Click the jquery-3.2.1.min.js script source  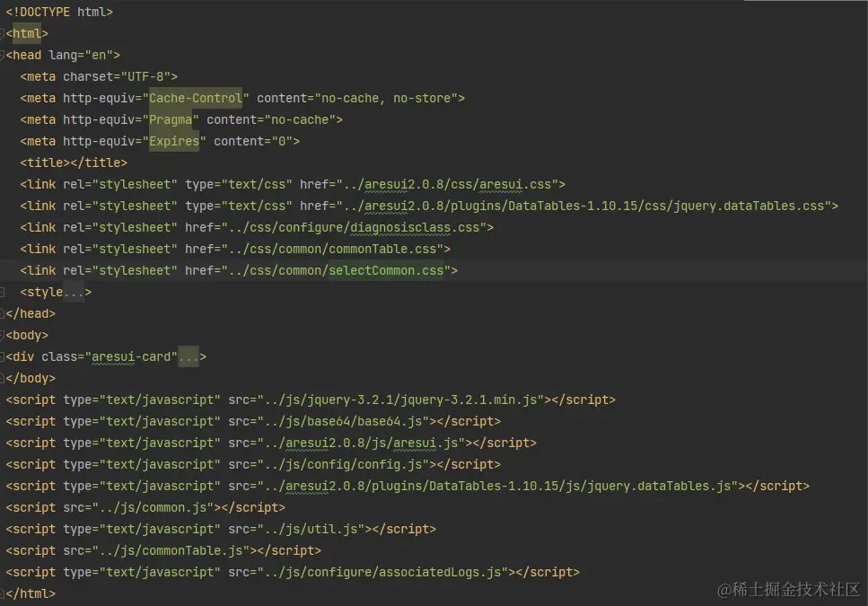point(400,400)
